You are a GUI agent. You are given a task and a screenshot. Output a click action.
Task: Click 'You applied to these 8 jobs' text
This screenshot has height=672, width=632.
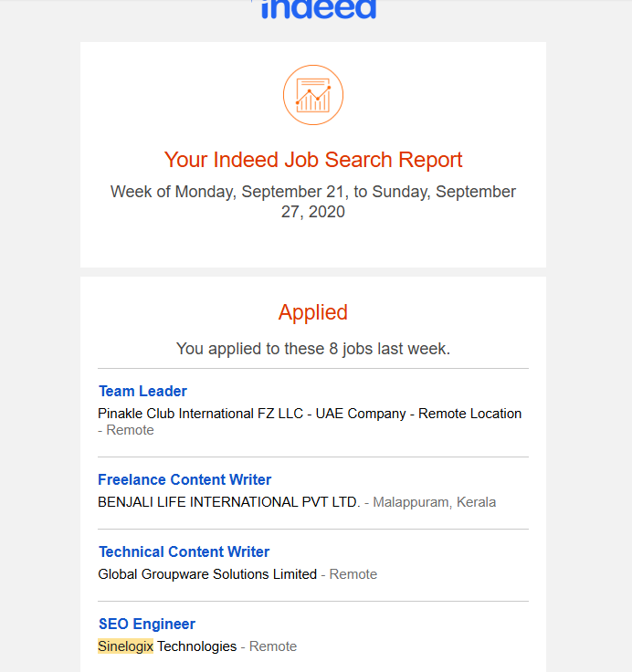pyautogui.click(x=313, y=349)
